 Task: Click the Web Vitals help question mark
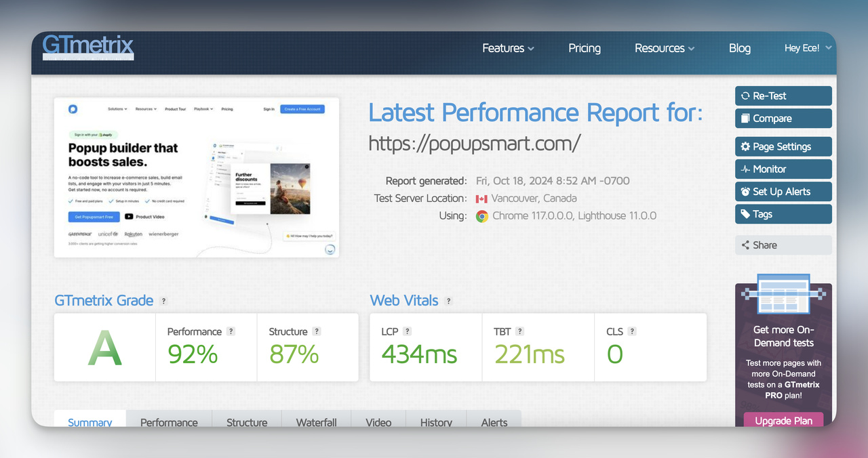[x=448, y=301]
